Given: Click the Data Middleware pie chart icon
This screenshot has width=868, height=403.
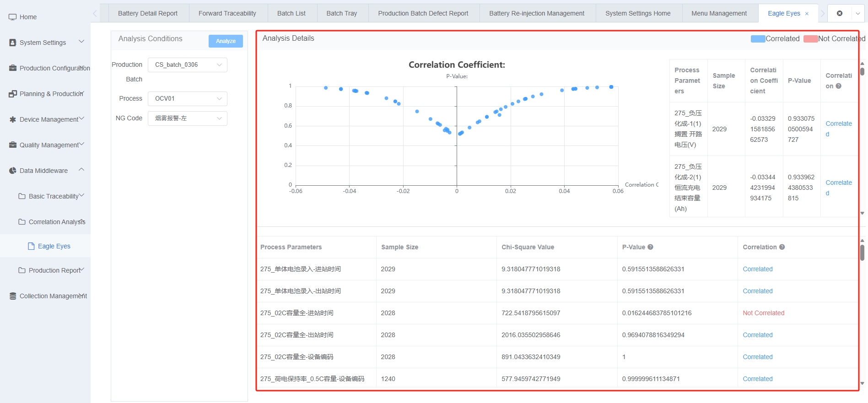Looking at the screenshot, I should (x=13, y=171).
